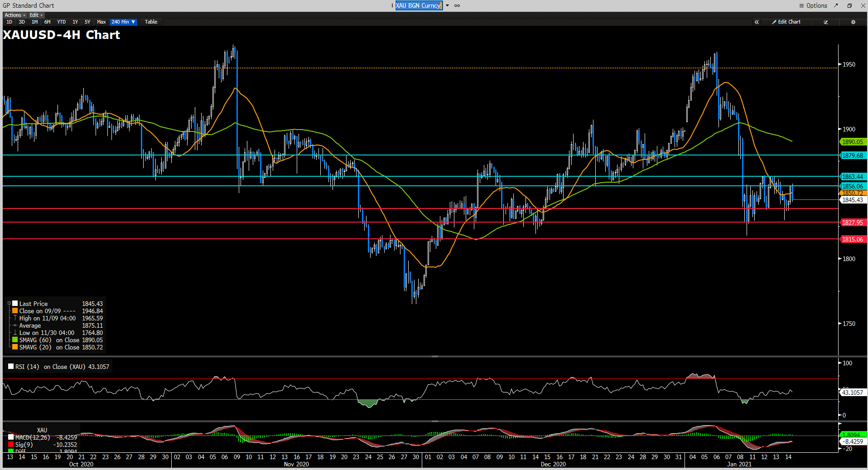Click the Low on 11/30 marker icon
The image size is (868, 470).
[x=15, y=333]
